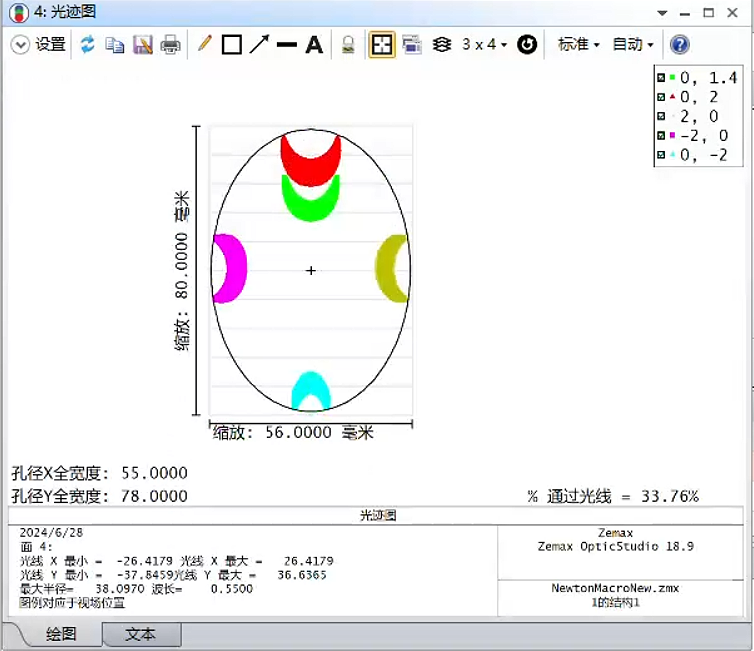Open the 自动 dropdown
Image resolution: width=754 pixels, height=651 pixels.
pyautogui.click(x=633, y=45)
